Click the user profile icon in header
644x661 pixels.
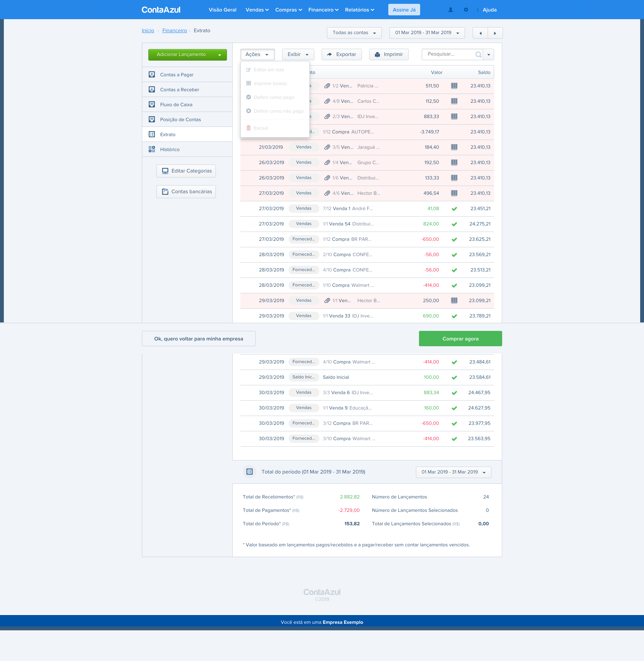(x=451, y=10)
